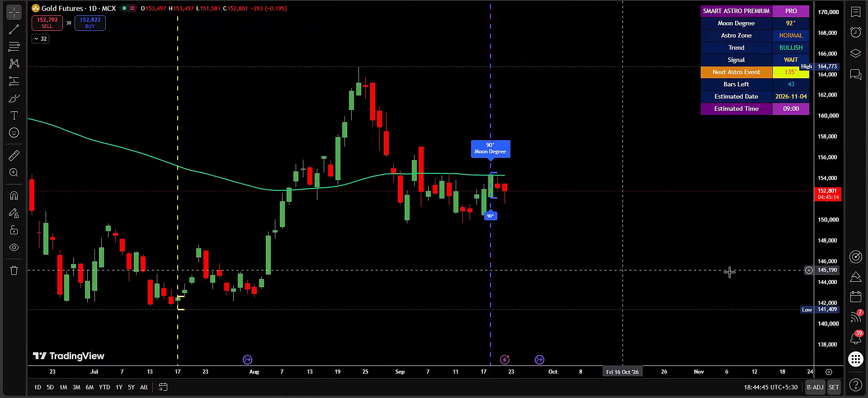The image size is (868, 398).
Task: Open the Fibonacci retracement tools
Action: click(14, 47)
